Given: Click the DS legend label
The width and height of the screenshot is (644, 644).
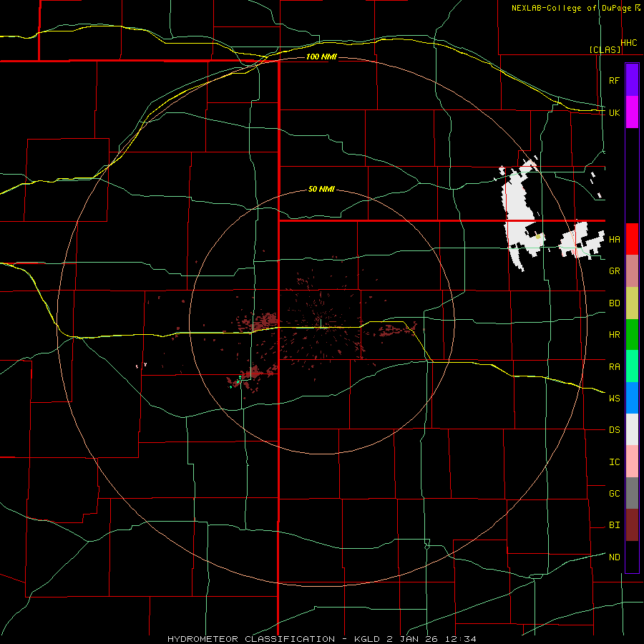Looking at the screenshot, I should pyautogui.click(x=614, y=430).
